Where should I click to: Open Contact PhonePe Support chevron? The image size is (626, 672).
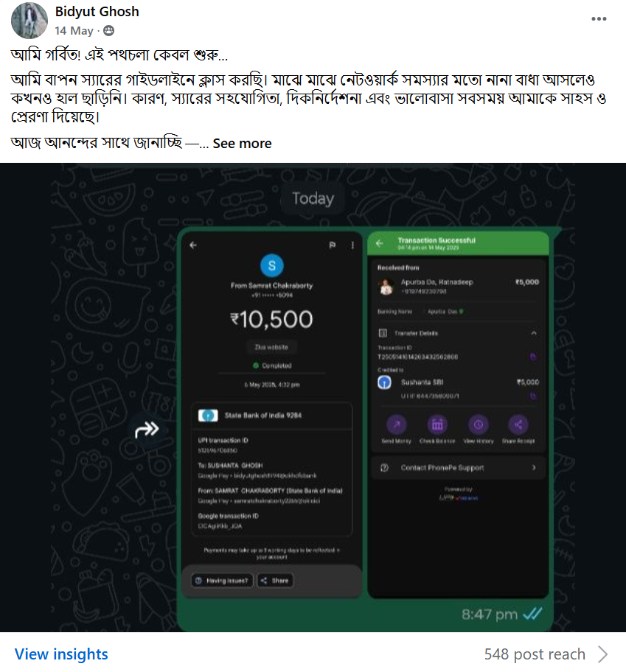534,468
